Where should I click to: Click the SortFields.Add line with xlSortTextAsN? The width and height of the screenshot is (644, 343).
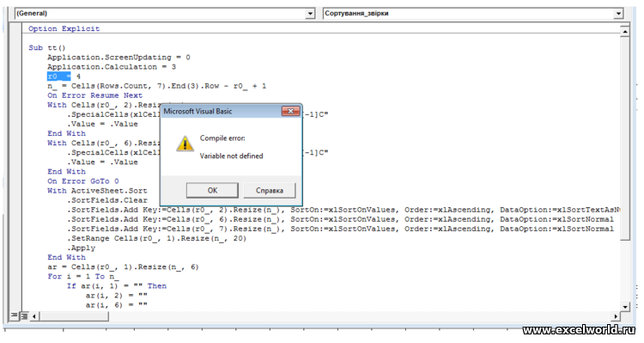[343, 210]
